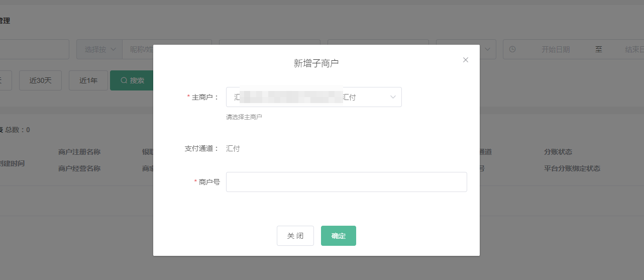Pick the 开始日期 start date field
Image resolution: width=644 pixels, height=280 pixels.
[555, 49]
